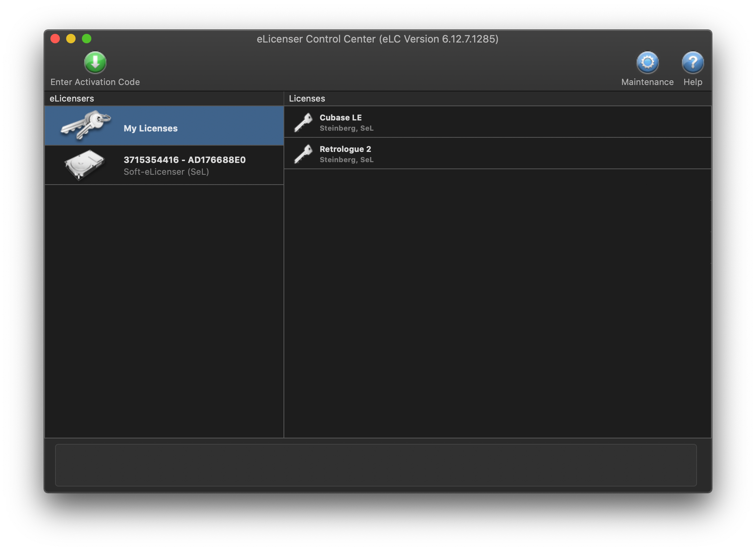Click the Soft-eLicenser (SeL) subtitle
Image resolution: width=756 pixels, height=551 pixels.
166,172
